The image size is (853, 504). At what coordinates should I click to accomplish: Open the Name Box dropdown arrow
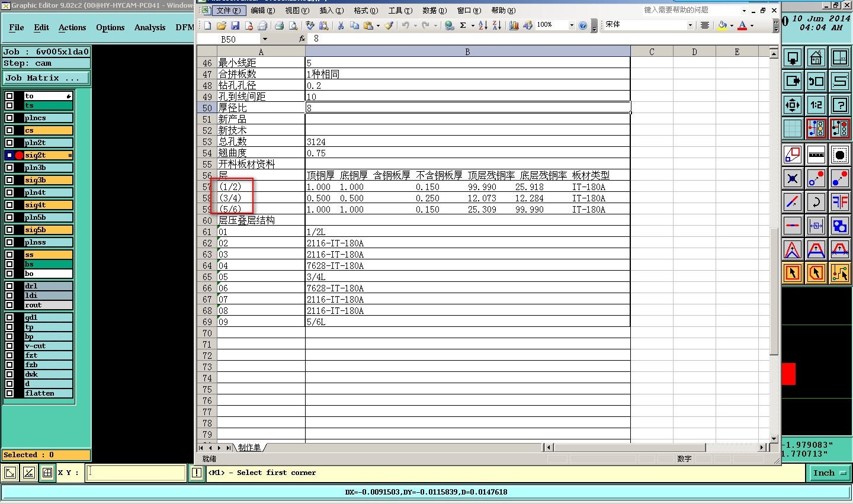coord(265,39)
